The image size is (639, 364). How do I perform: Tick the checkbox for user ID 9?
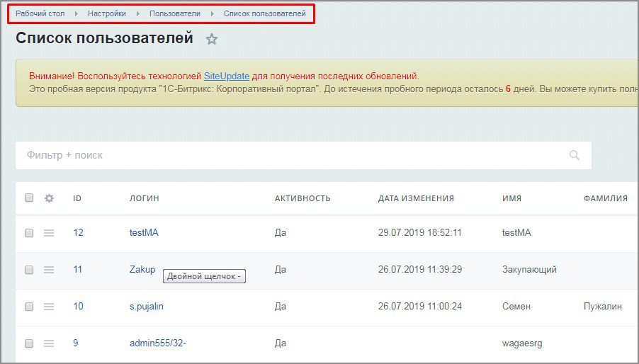[x=29, y=343]
